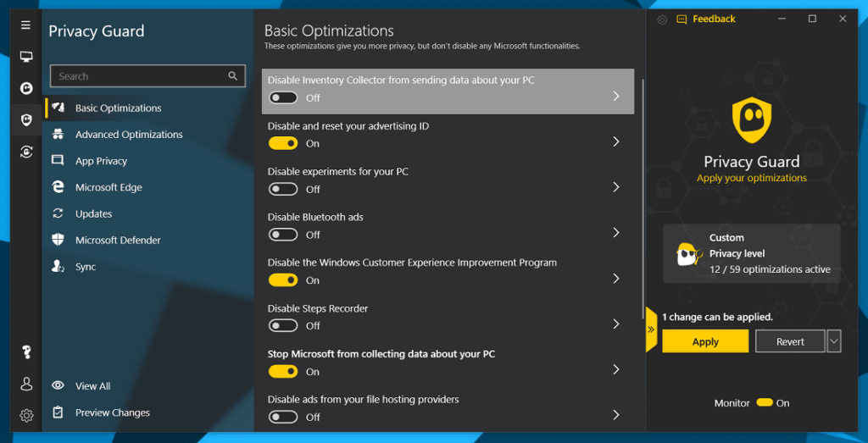Click the Microsoft Defender shield icon
Screen dimensions: 868x443
click(58, 240)
